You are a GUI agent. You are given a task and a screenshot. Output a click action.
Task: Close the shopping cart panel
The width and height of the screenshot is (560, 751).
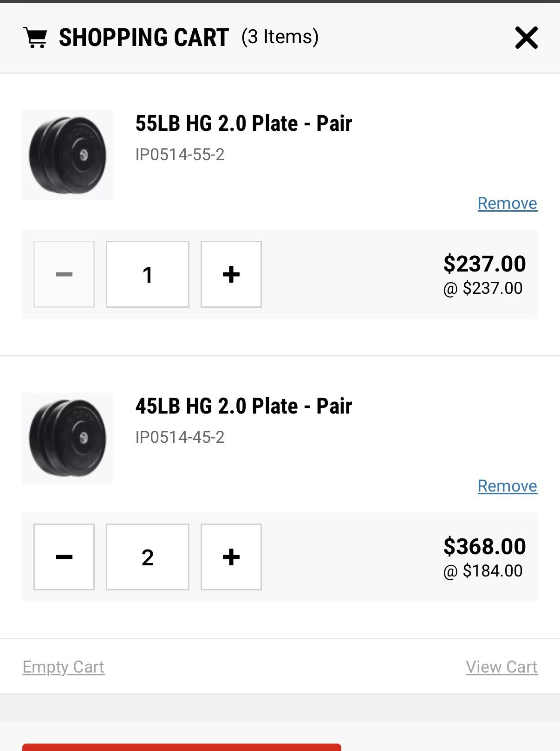[x=526, y=38]
